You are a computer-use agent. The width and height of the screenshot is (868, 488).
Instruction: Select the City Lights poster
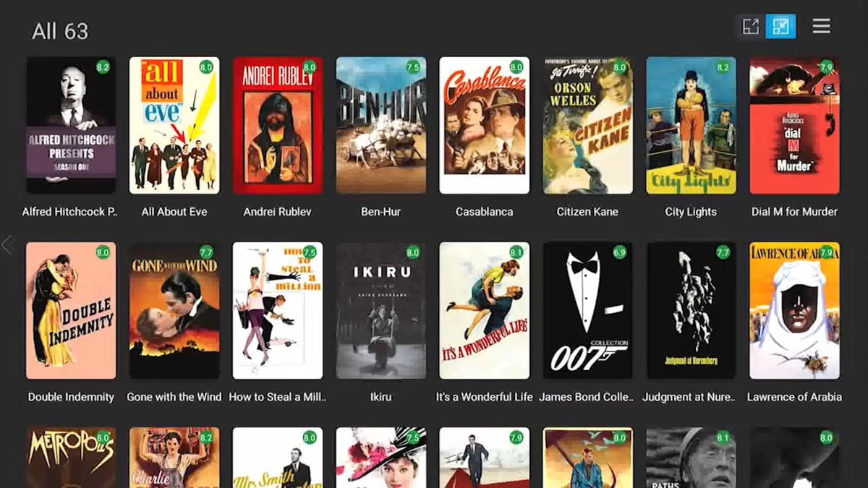(x=692, y=125)
